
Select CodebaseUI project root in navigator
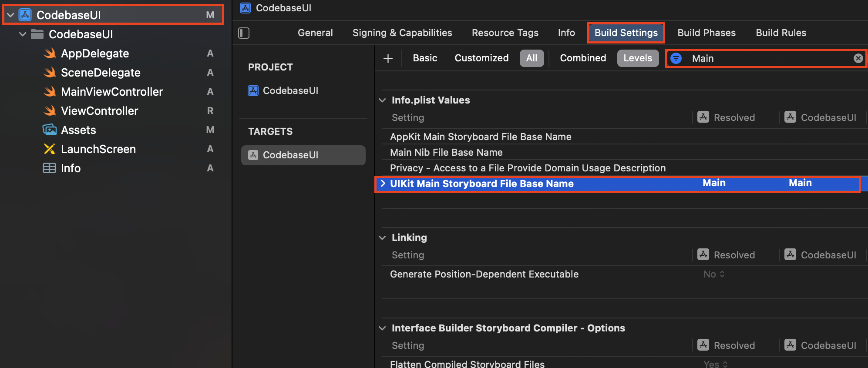point(113,15)
